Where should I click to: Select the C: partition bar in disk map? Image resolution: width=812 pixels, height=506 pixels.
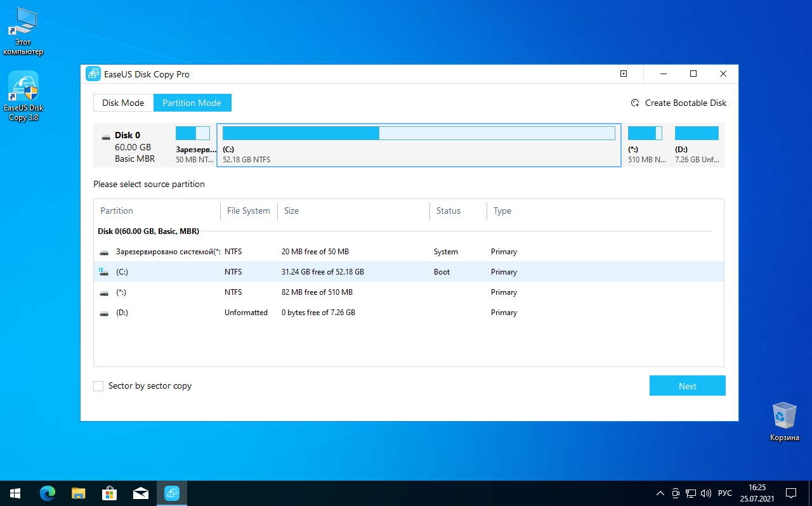click(x=419, y=145)
